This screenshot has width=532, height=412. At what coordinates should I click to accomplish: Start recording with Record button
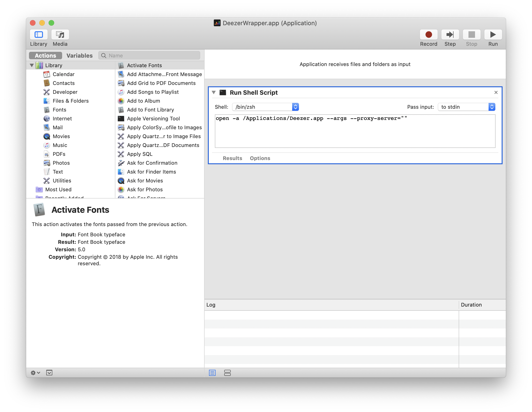pos(429,35)
